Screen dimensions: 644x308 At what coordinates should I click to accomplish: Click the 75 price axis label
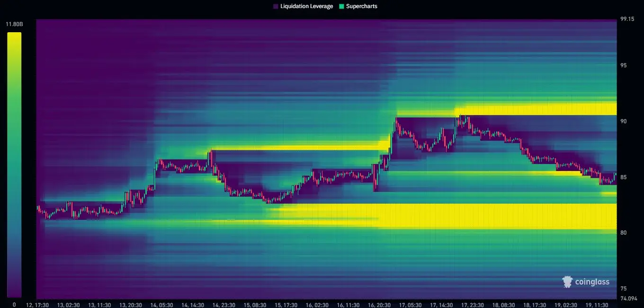[624, 289]
